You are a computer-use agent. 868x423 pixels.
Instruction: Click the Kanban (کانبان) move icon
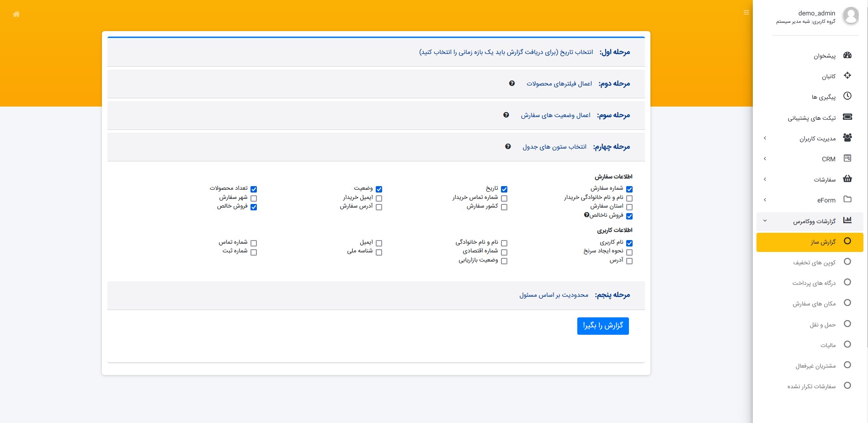click(847, 75)
